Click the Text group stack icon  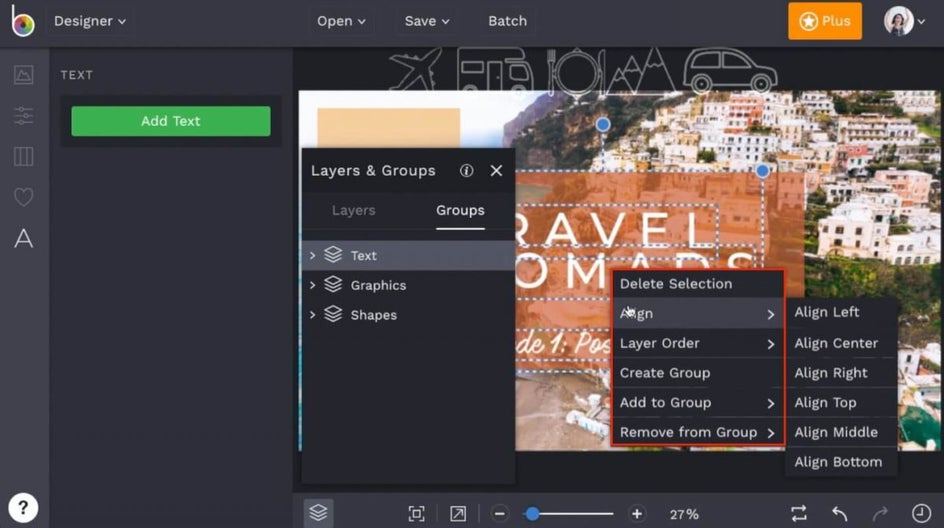[x=333, y=255]
